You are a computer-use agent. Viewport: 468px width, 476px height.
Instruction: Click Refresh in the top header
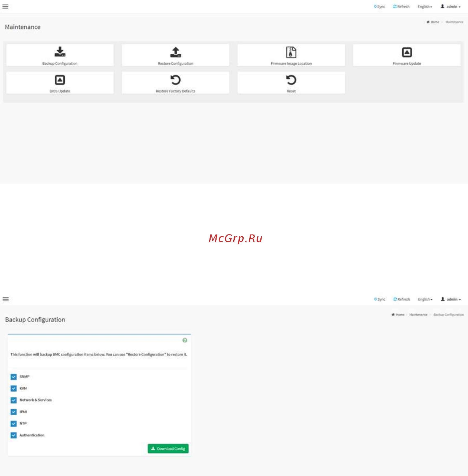[401, 6]
